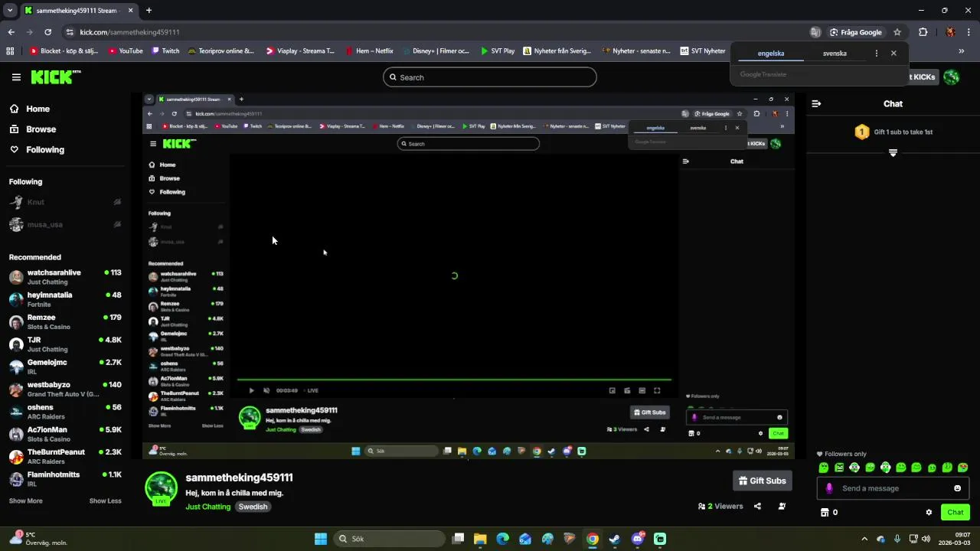Image resolution: width=980 pixels, height=551 pixels.
Task: Open Steam from Windows taskbar
Action: point(615,539)
